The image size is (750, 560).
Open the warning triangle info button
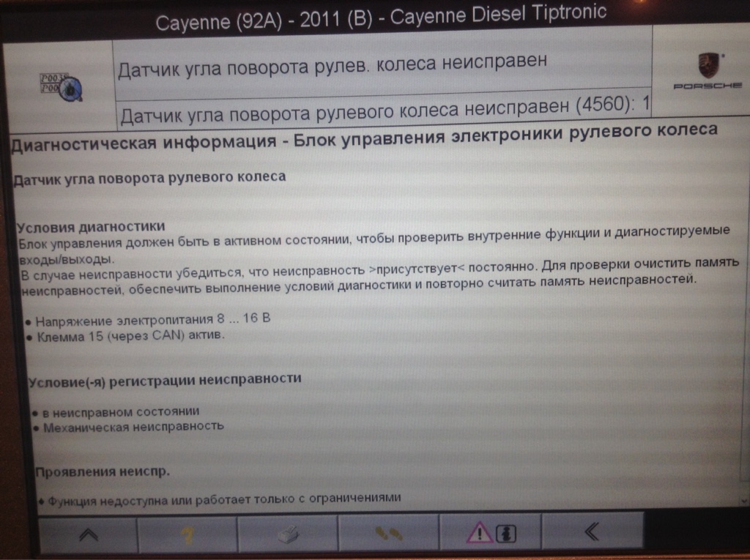coord(489,533)
